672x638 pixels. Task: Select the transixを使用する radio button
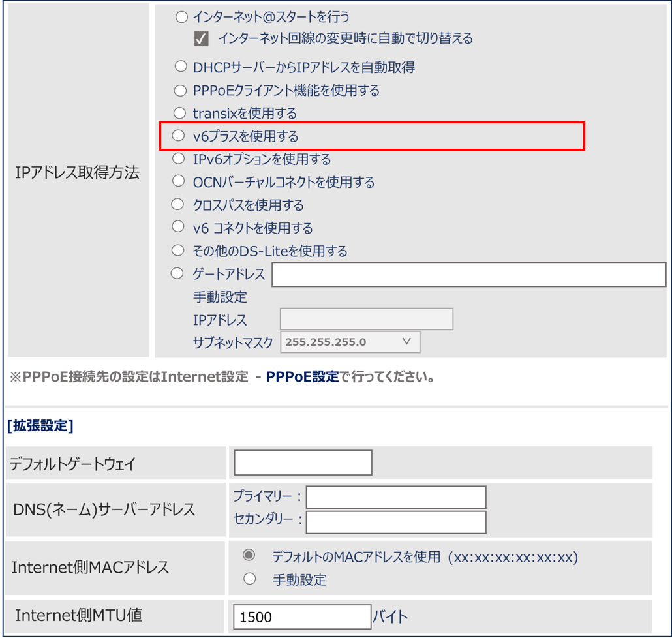click(180, 113)
